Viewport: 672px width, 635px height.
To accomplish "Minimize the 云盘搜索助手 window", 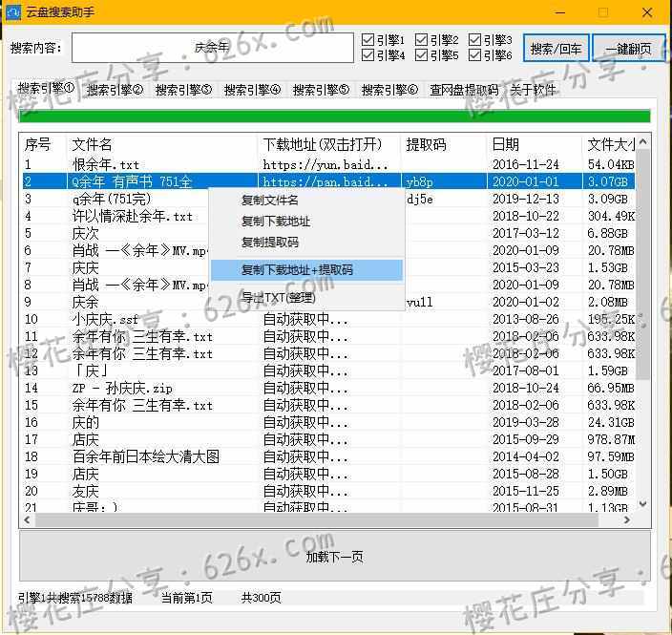I will click(x=559, y=12).
